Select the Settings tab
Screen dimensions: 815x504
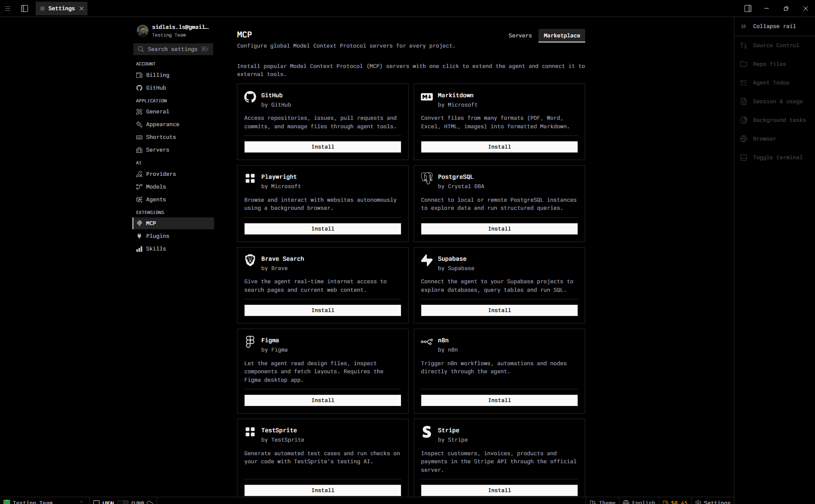(62, 8)
